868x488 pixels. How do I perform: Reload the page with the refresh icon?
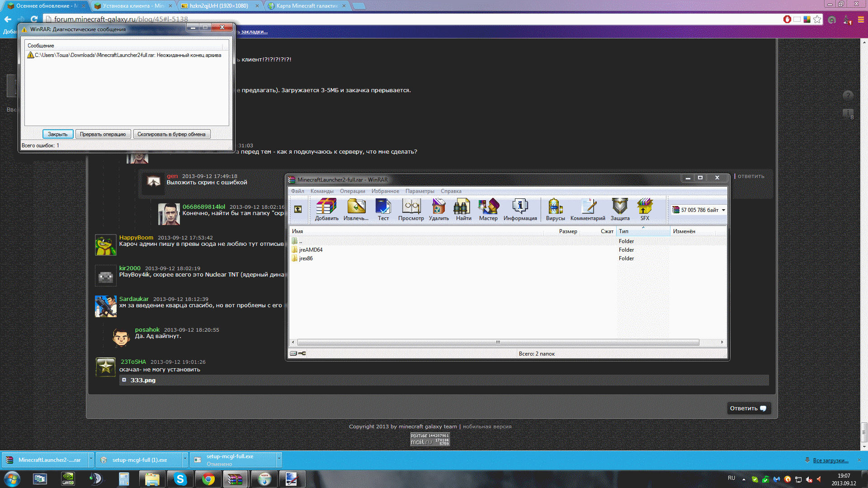pyautogui.click(x=34, y=19)
